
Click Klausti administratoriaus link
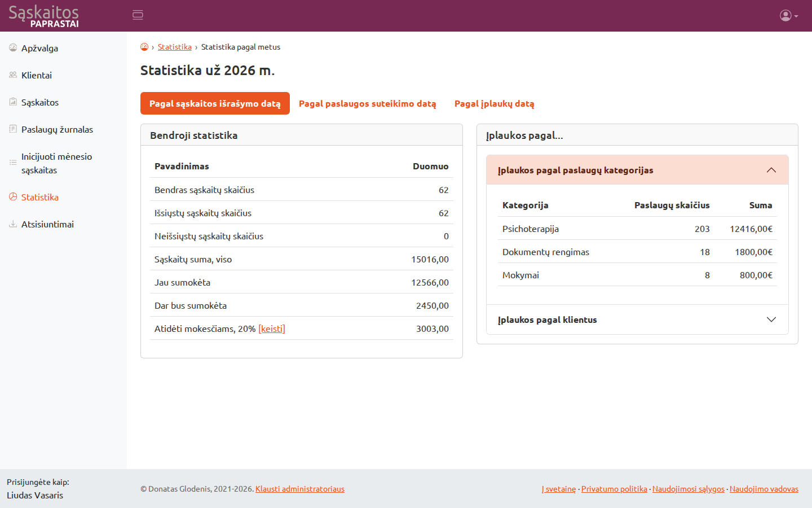tap(300, 489)
